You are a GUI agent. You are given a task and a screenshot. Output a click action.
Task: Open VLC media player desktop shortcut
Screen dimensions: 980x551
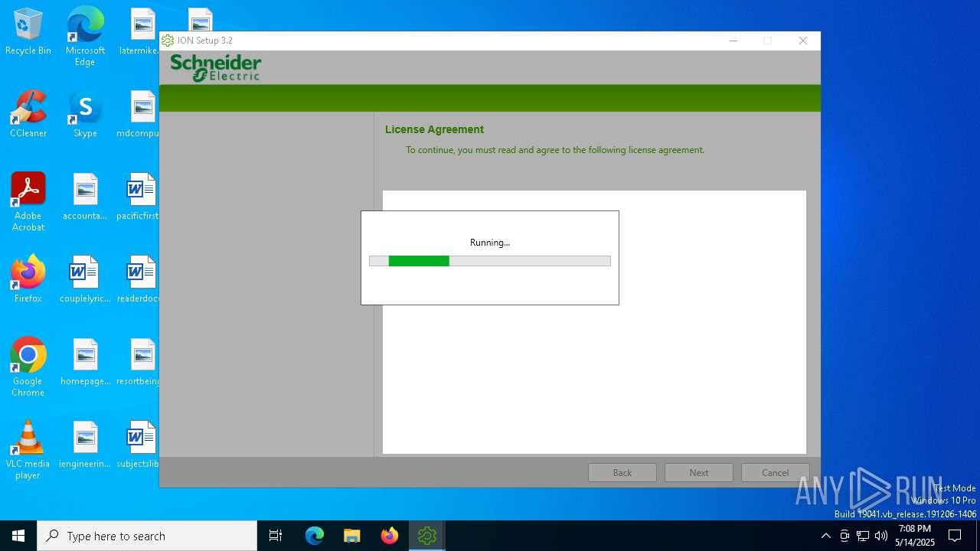[x=28, y=450]
